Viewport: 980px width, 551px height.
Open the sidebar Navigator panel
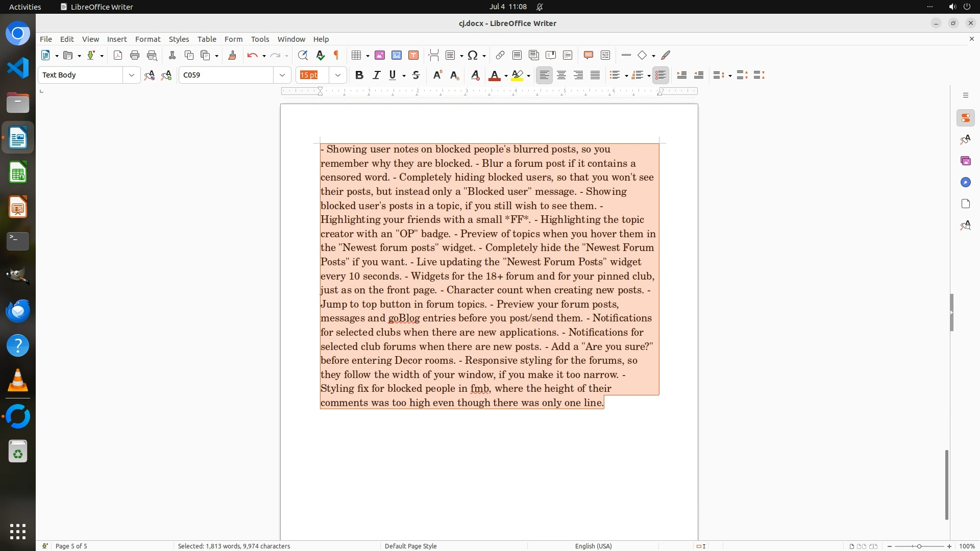(965, 182)
